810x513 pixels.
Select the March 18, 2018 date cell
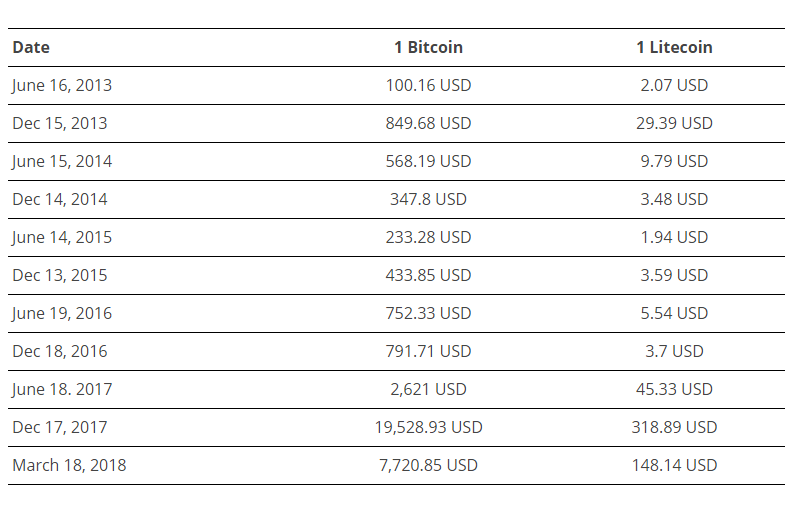(69, 465)
